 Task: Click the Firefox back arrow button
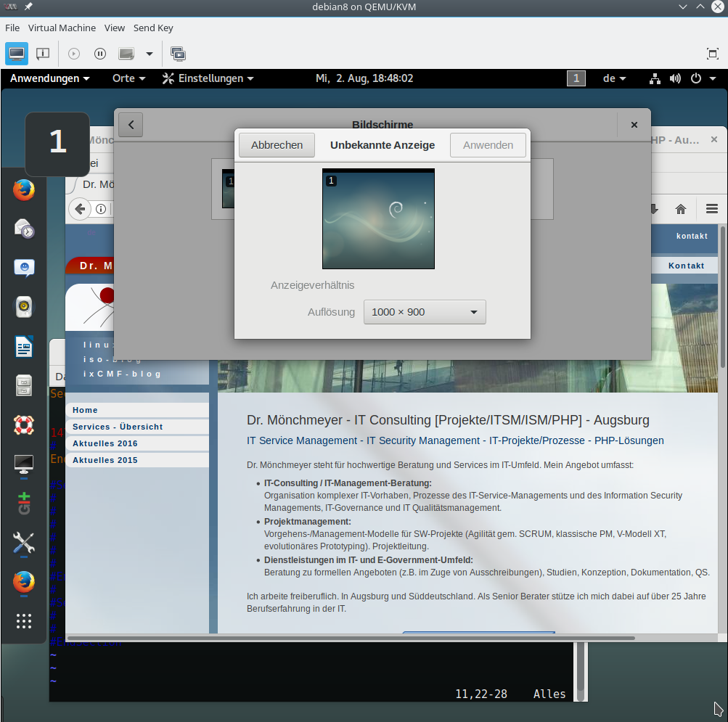[79, 209]
